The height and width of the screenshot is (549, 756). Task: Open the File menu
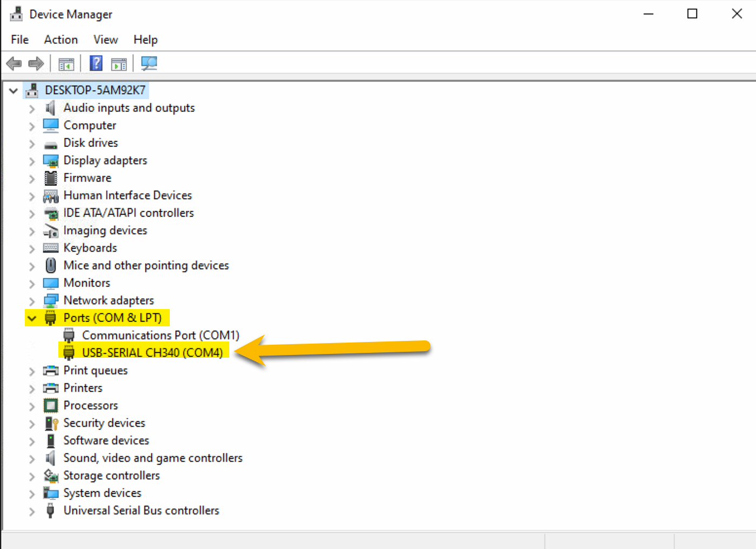tap(19, 39)
